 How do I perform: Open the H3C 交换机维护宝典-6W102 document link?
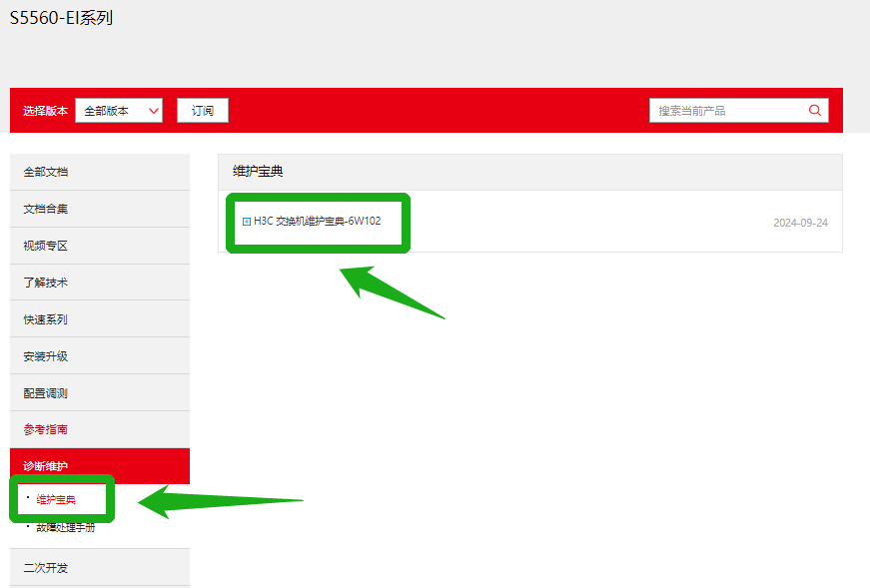317,221
